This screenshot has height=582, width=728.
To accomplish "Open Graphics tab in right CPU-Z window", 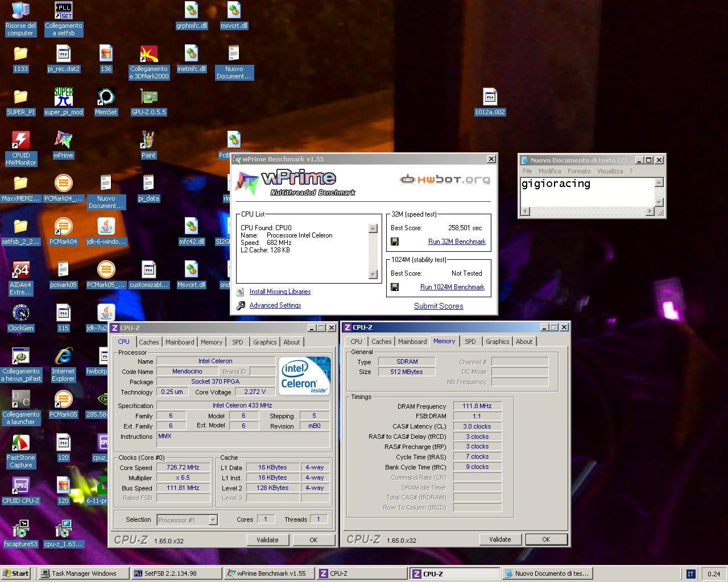I will coord(498,342).
